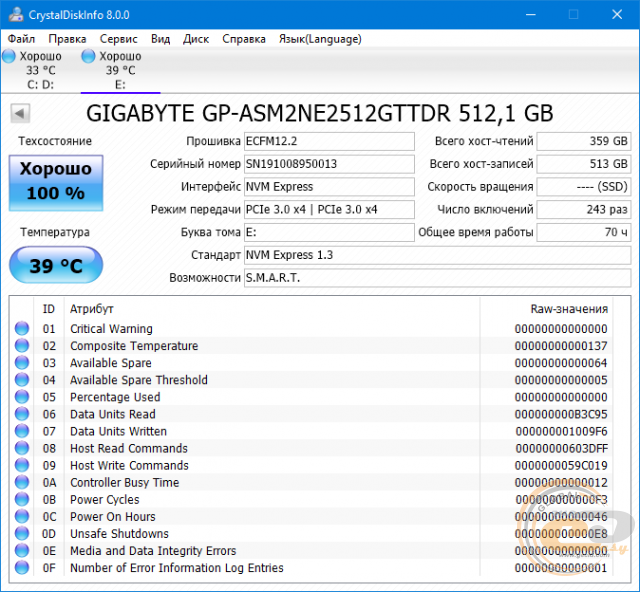Screen dimensions: 640x592
Task: Click the Хорошо 100 % health status button
Action: click(x=56, y=182)
